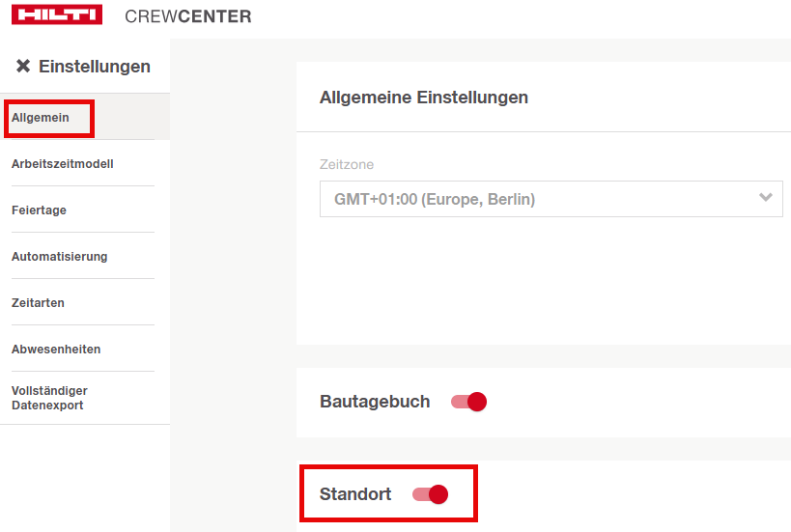Click the GMT+01:00 (Europe, Berlin) value
Screen dimensions: 791x532
pos(435,200)
